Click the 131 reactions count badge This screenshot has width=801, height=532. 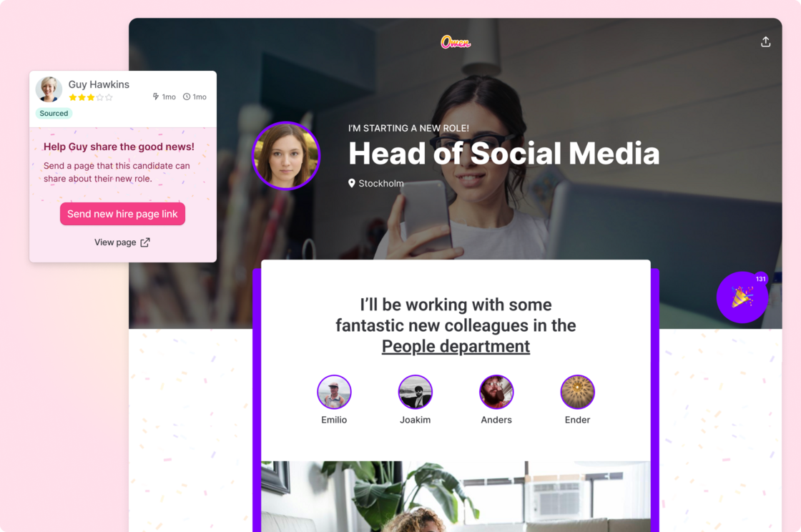pyautogui.click(x=761, y=279)
